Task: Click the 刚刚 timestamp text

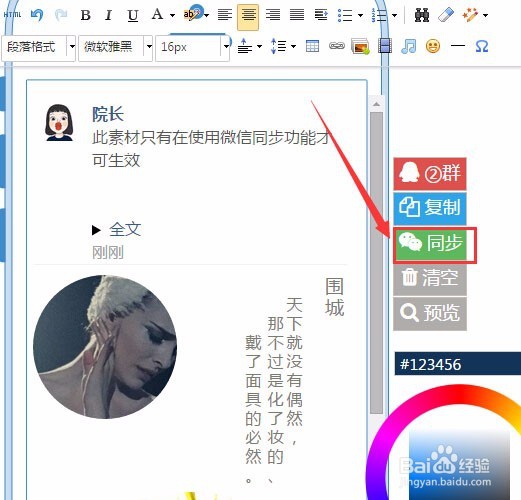Action: tap(108, 252)
